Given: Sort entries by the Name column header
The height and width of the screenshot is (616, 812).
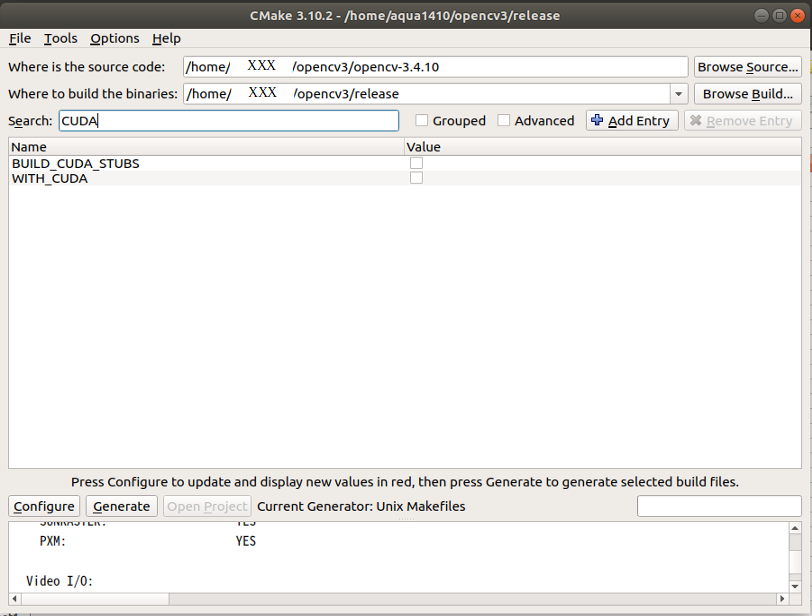Looking at the screenshot, I should pyautogui.click(x=206, y=147).
